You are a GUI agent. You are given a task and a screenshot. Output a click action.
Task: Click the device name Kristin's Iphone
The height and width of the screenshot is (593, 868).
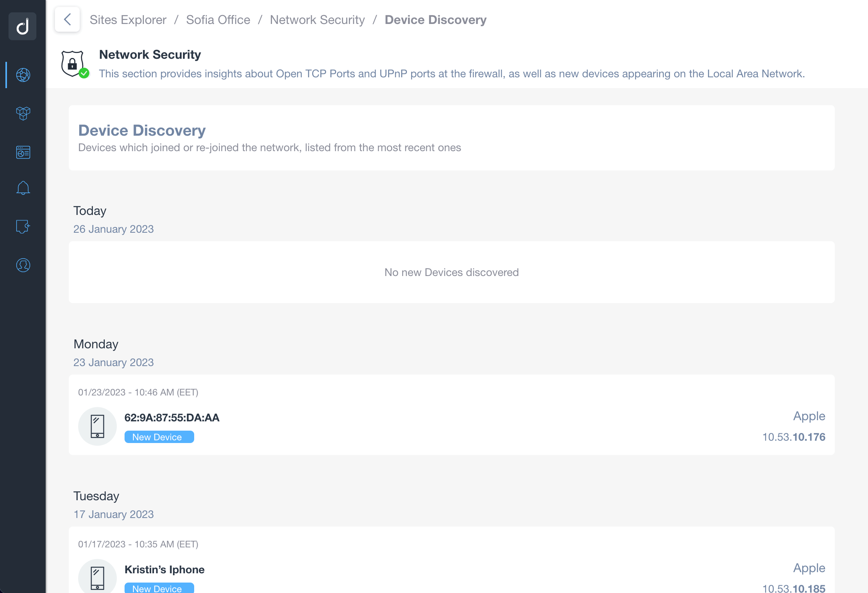(164, 569)
